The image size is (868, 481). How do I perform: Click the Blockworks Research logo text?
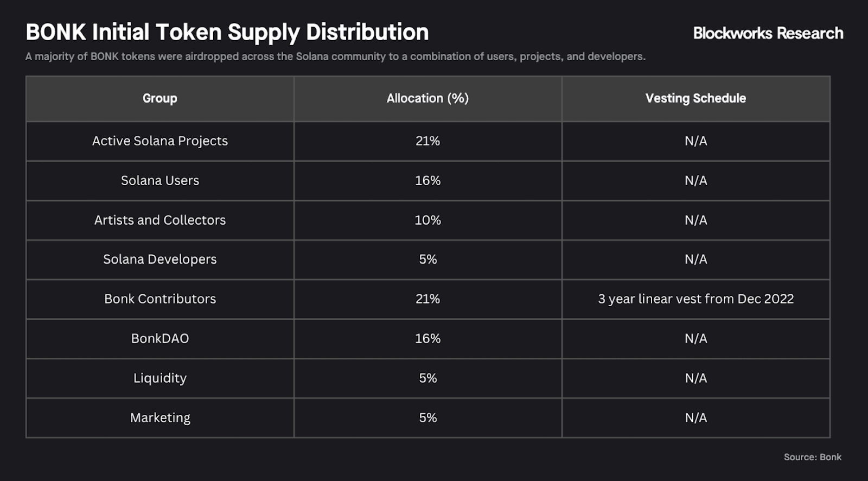pyautogui.click(x=768, y=33)
